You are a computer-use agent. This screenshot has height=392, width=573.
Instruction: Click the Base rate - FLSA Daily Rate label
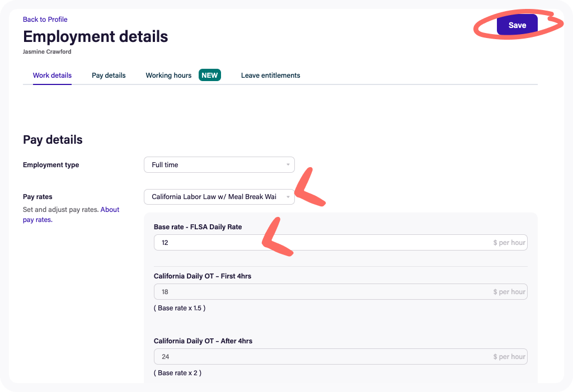(x=198, y=227)
